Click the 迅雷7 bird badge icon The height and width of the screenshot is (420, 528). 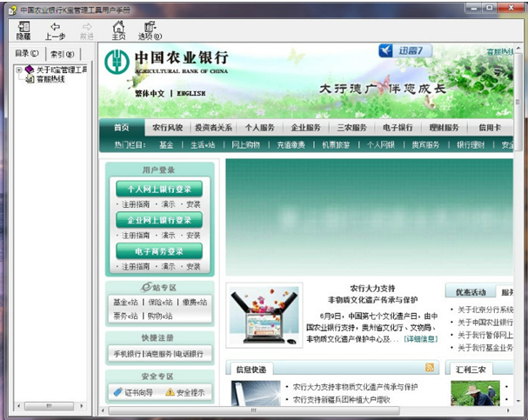pos(407,50)
